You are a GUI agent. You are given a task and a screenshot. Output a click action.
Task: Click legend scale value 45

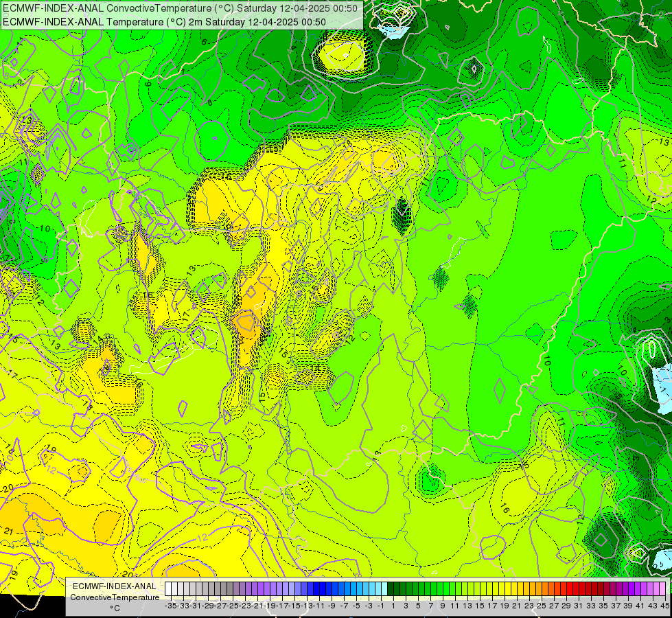click(664, 606)
